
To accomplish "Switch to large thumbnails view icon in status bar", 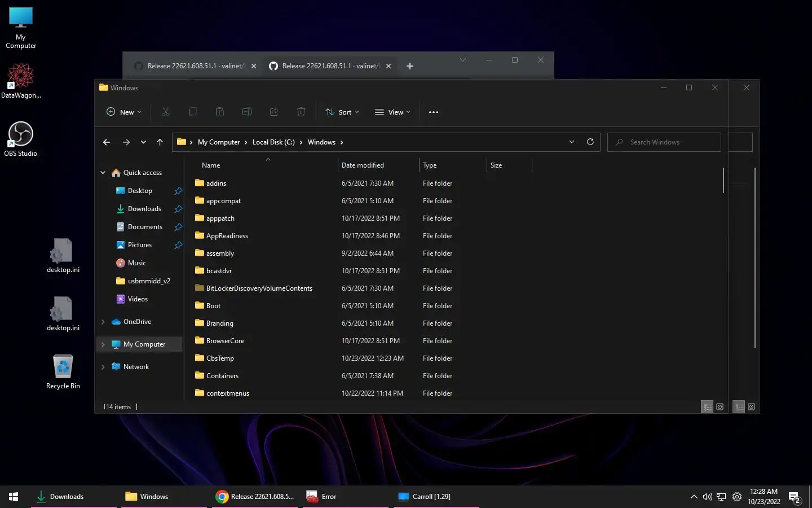I will (x=720, y=406).
